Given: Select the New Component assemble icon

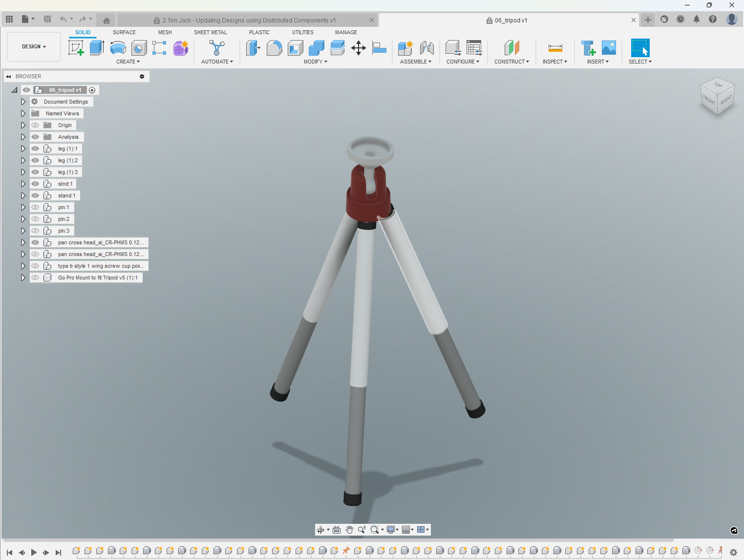Looking at the screenshot, I should [405, 48].
